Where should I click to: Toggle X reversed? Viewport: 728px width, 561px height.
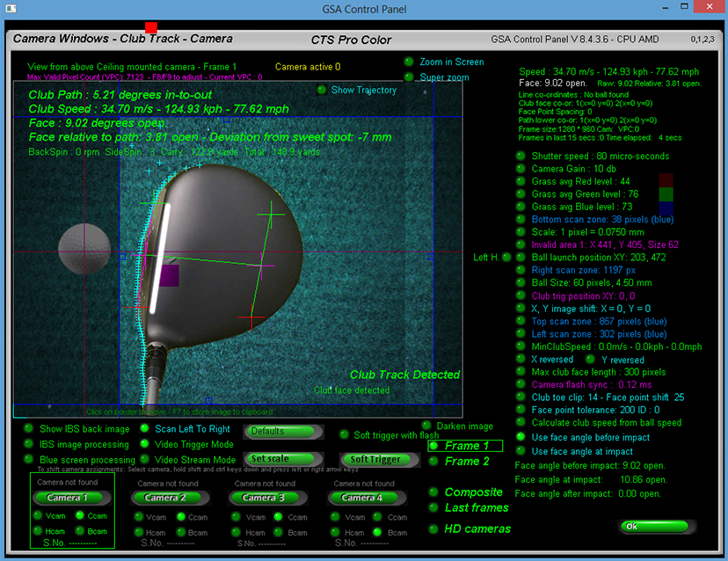521,359
